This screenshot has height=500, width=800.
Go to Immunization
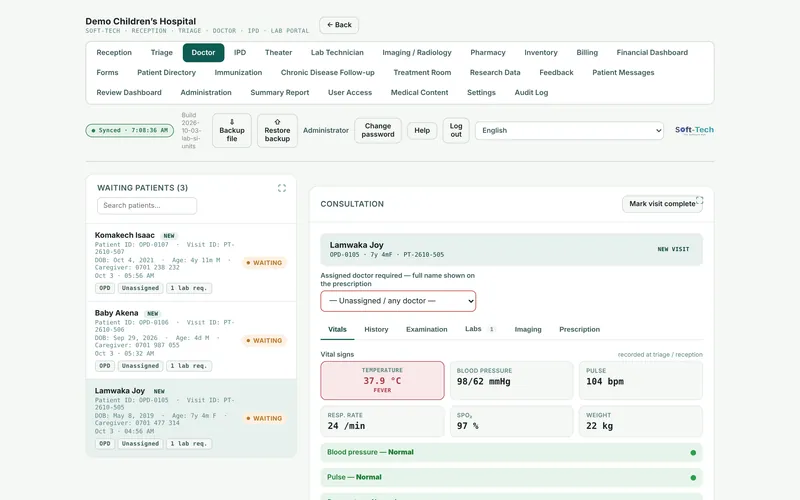238,72
